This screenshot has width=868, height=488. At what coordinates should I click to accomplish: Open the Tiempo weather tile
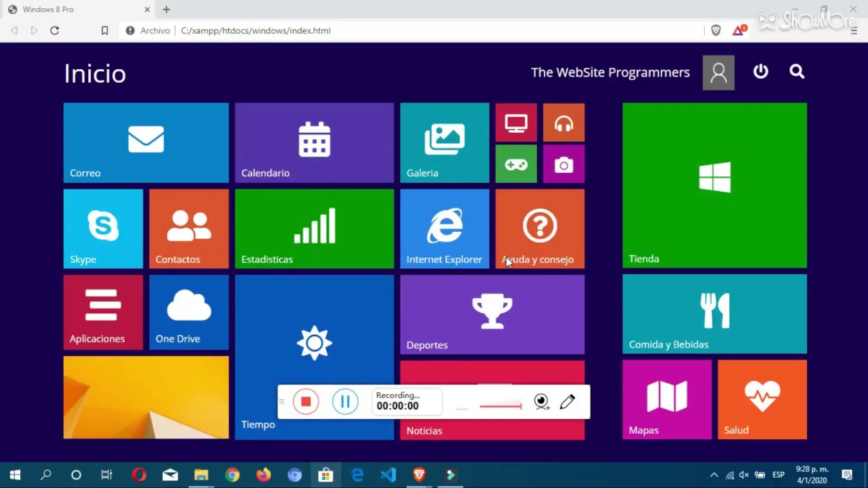[314, 339]
